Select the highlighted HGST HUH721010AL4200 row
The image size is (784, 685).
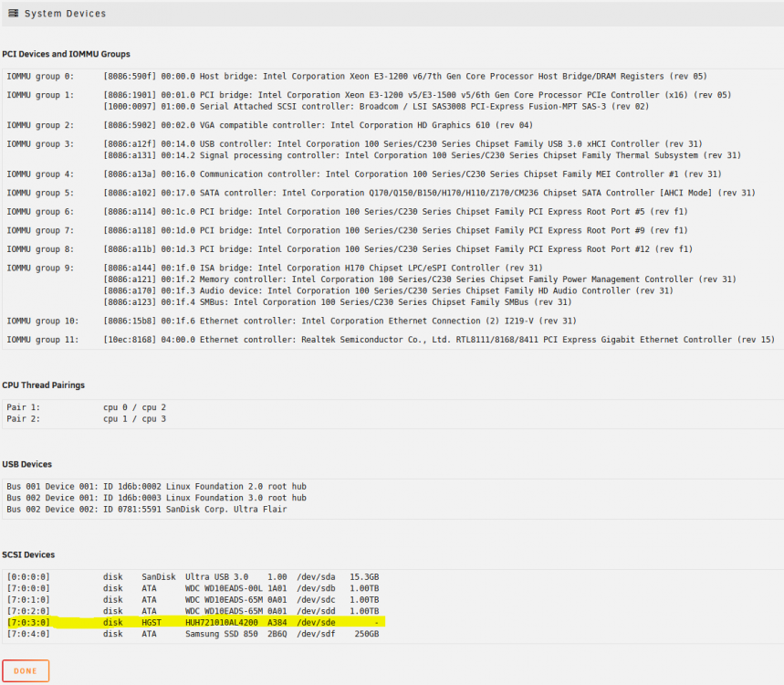click(195, 623)
